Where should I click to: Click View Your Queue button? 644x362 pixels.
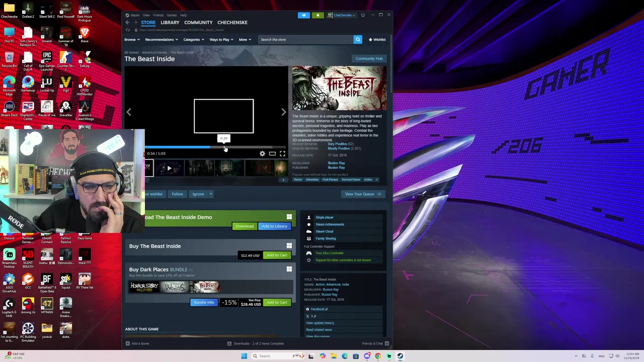(363, 194)
